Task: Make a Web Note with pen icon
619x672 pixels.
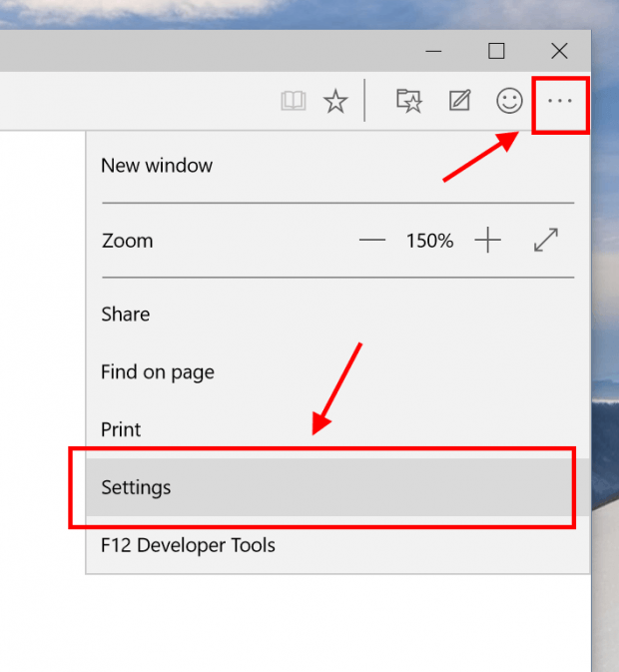Action: point(459,100)
